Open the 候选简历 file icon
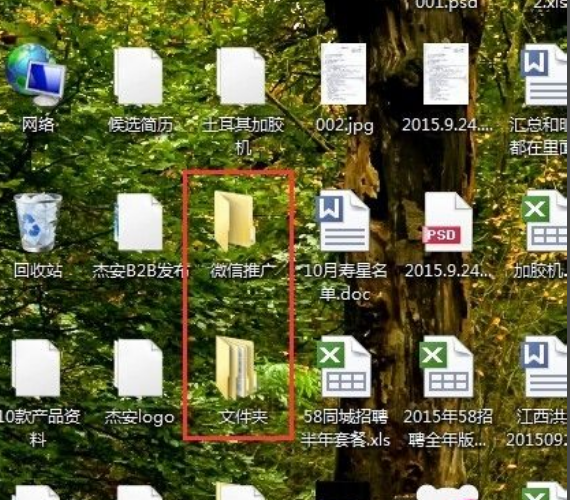This screenshot has height=500, width=570. point(138,77)
